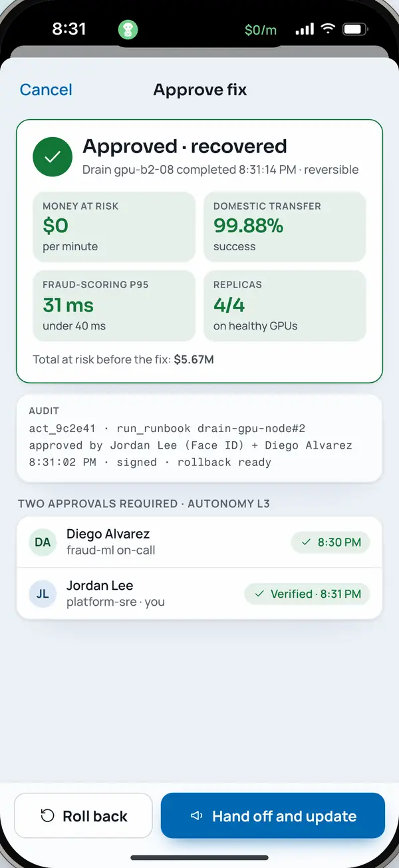Image resolution: width=399 pixels, height=868 pixels.
Task: Tap the $0/m status bar indicator
Action: (x=261, y=30)
